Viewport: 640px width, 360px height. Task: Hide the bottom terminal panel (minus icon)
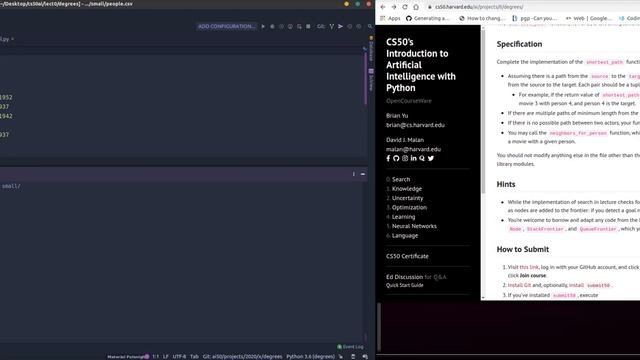363,174
